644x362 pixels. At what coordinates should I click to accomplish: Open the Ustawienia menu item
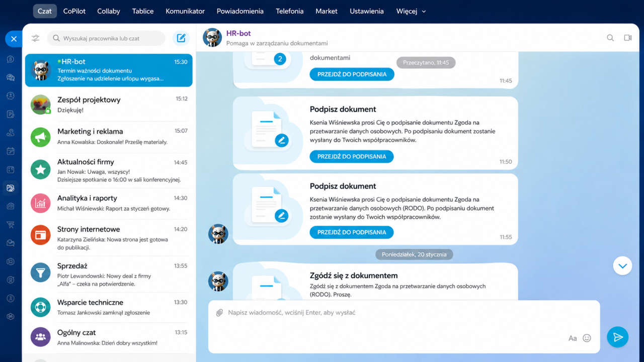[x=367, y=11]
